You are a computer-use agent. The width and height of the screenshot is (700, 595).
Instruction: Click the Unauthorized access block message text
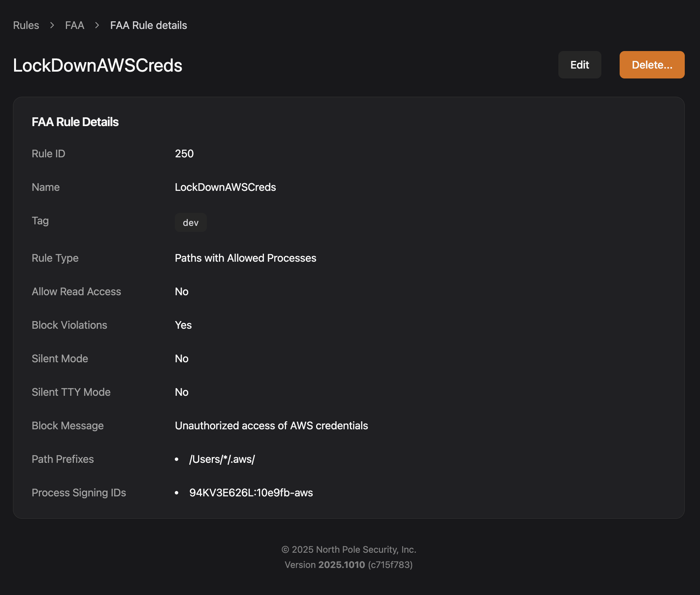click(x=271, y=425)
